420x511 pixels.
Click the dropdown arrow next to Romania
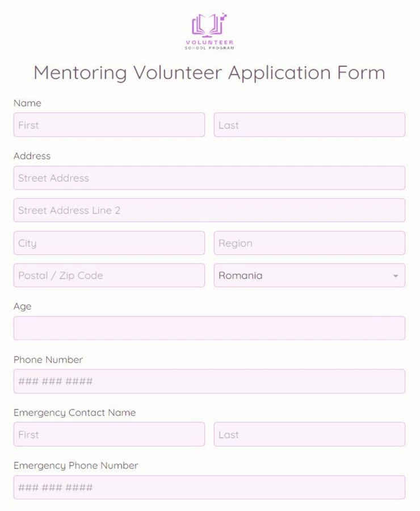pos(396,275)
